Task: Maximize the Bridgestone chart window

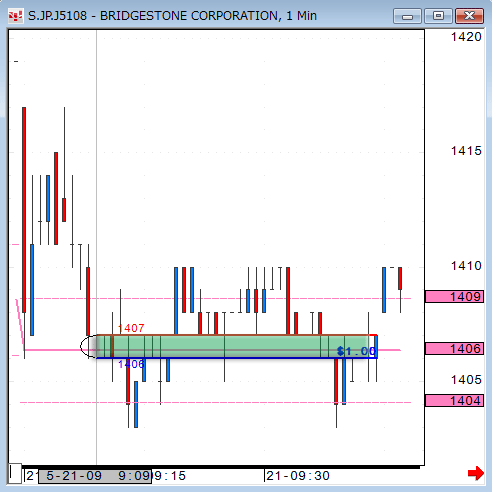Action: [x=438, y=16]
